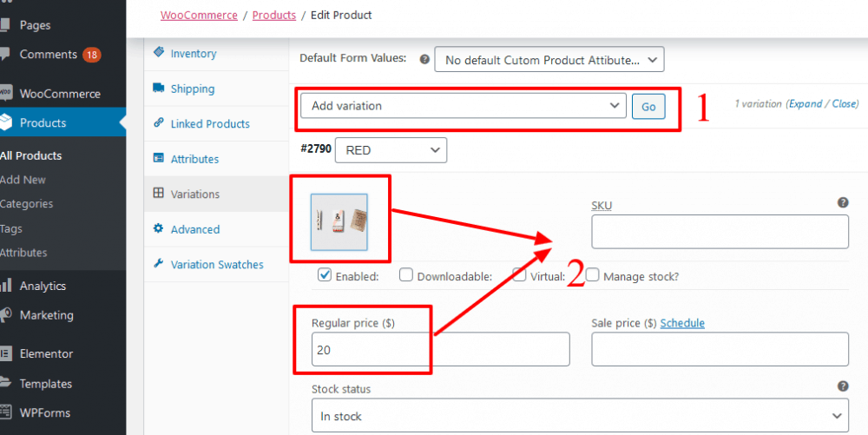Click the Schedule sale price link

(682, 323)
